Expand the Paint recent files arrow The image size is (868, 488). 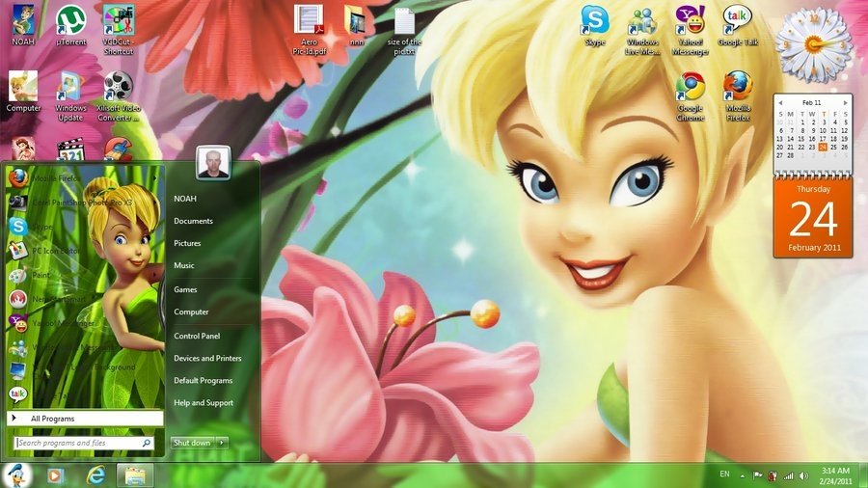pos(155,275)
